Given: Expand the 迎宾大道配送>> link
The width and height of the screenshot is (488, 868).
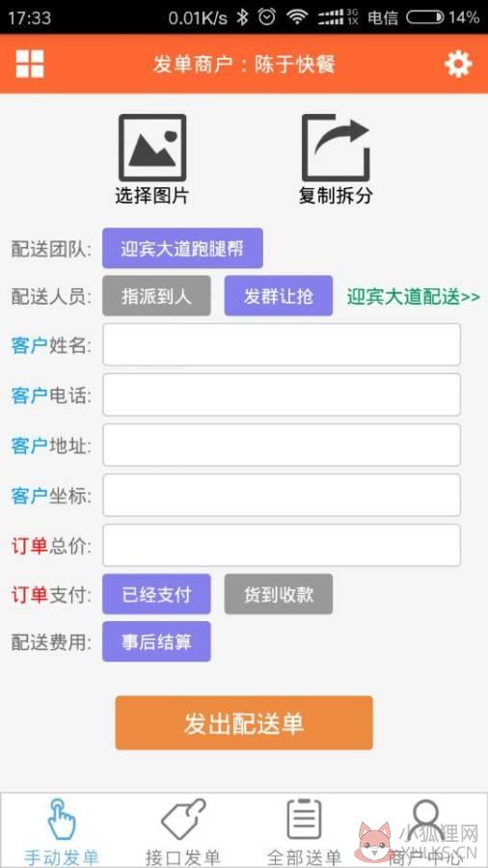Looking at the screenshot, I should (x=414, y=297).
